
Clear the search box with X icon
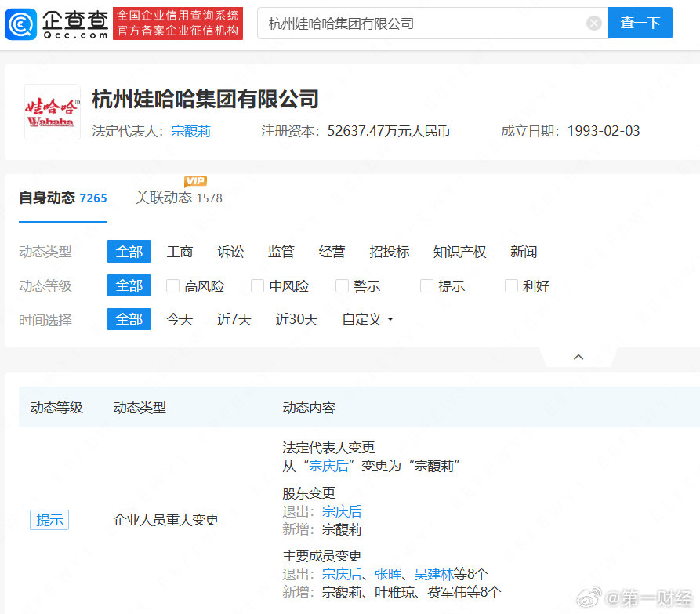pos(594,24)
